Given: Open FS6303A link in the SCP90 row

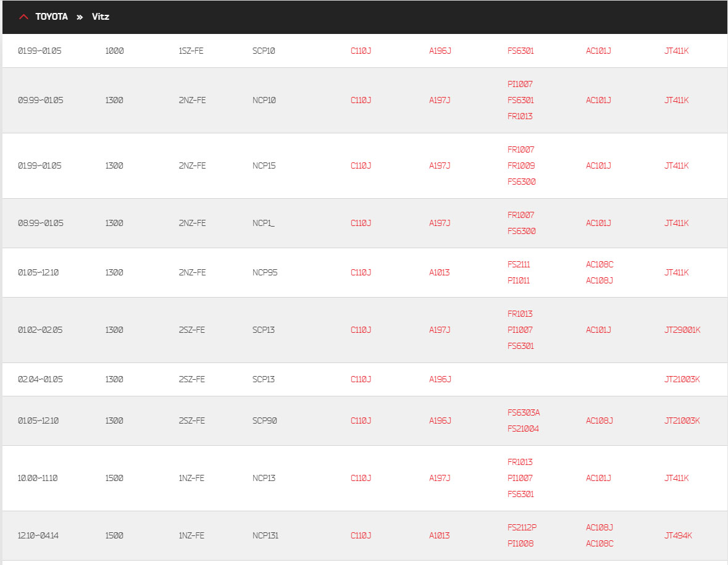Looking at the screenshot, I should (523, 412).
